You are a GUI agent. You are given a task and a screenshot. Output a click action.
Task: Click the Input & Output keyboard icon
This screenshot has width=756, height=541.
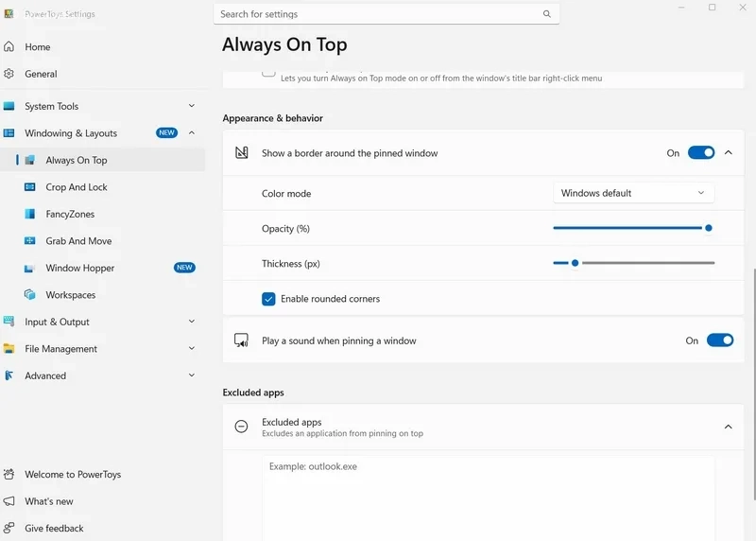click(9, 321)
